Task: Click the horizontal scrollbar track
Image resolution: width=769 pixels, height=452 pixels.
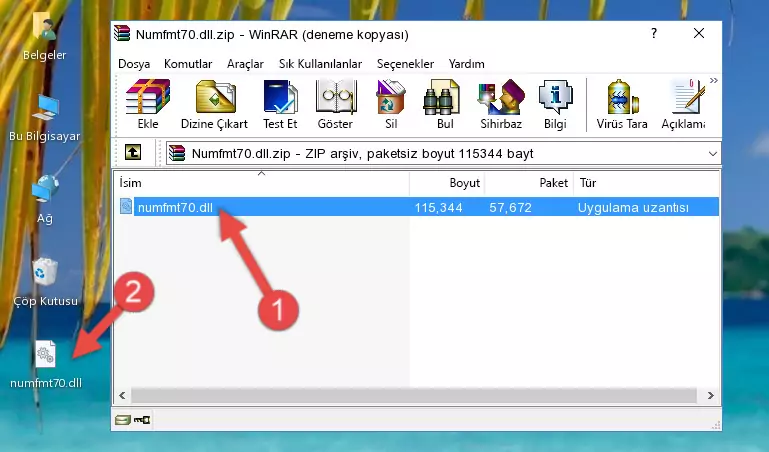Action: point(414,395)
